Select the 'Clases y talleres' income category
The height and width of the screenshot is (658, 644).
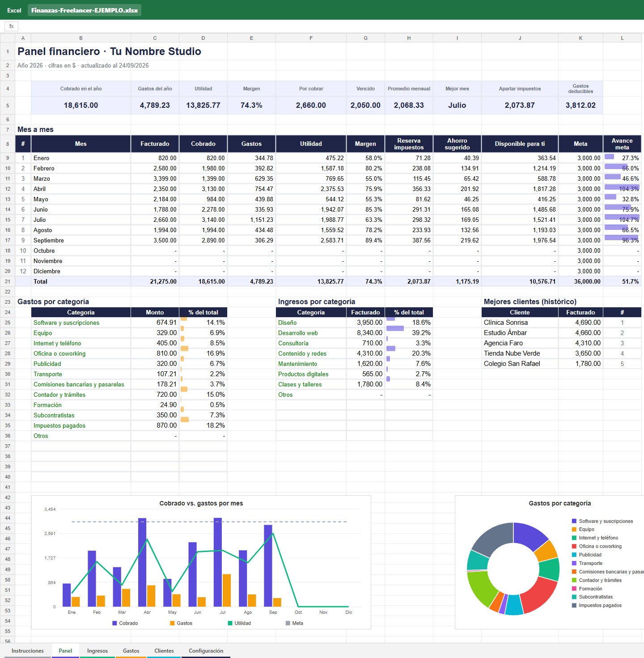point(311,384)
